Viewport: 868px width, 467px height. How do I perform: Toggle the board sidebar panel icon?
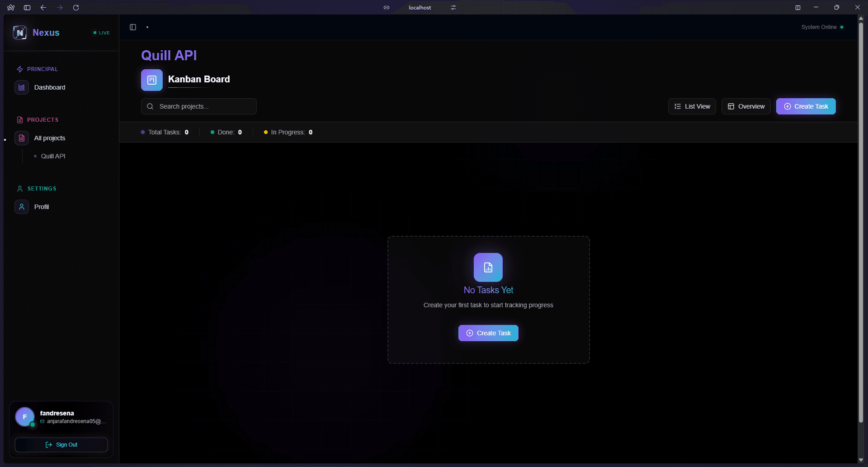(132, 27)
